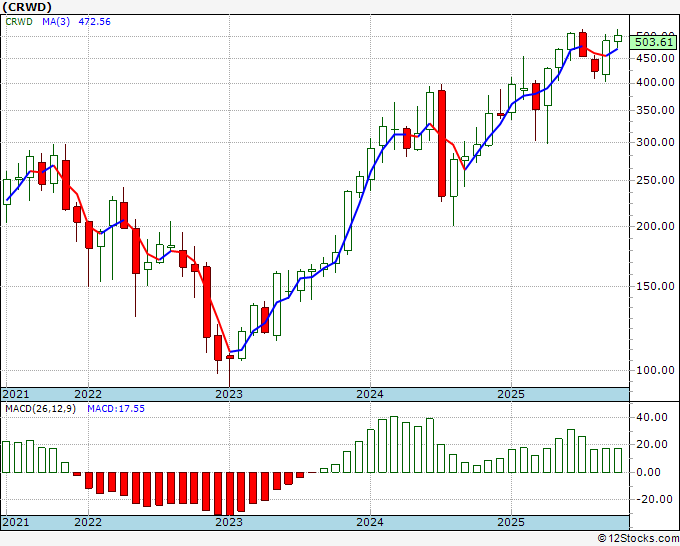Click the CRWD ticker legend label

point(19,22)
